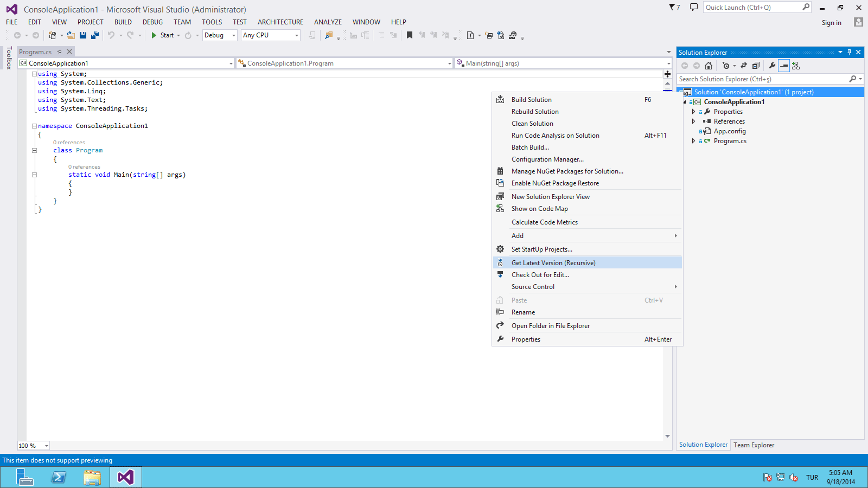Click the View Class Diagram icon
Screen dimensions: 868x488
tap(796, 66)
